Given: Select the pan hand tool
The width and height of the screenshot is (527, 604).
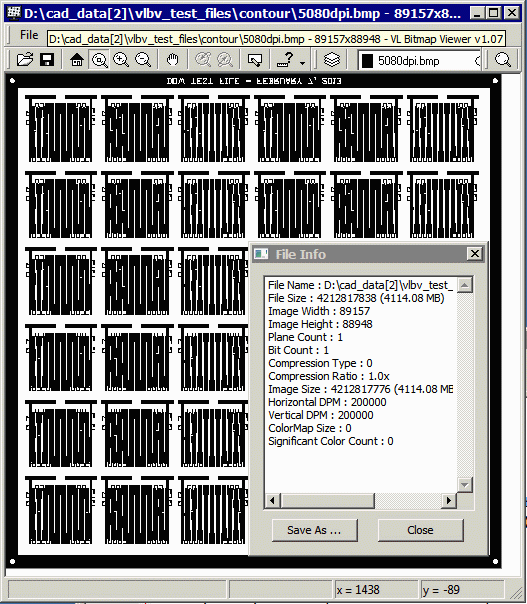Looking at the screenshot, I should pos(173,60).
